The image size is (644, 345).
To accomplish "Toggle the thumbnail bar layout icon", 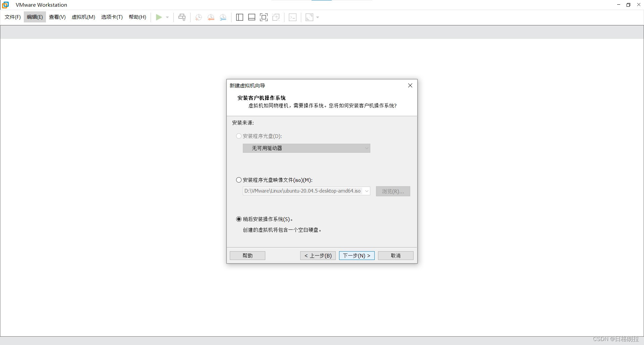I will point(252,17).
